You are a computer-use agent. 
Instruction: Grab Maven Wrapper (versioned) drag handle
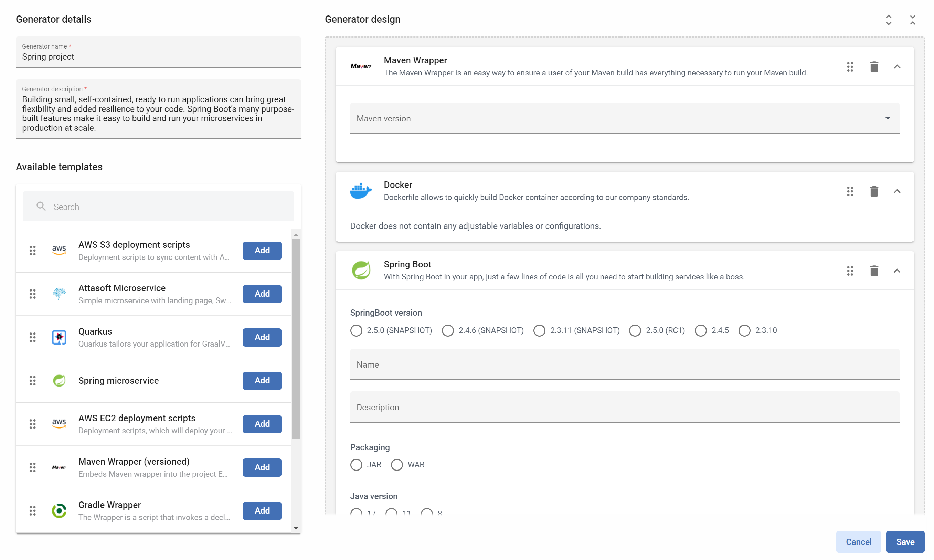[32, 467]
